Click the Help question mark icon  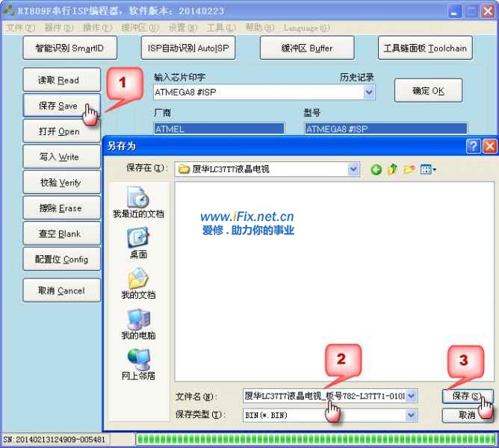coord(473,146)
